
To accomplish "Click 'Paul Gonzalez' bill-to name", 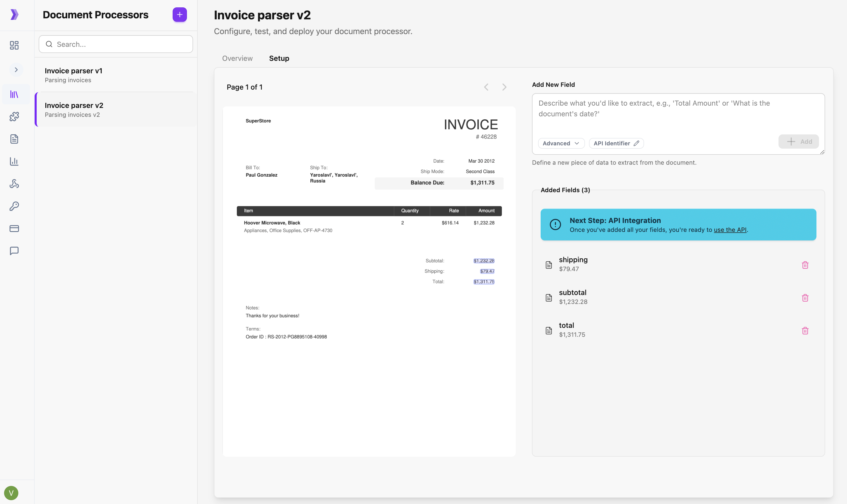I will tap(262, 175).
